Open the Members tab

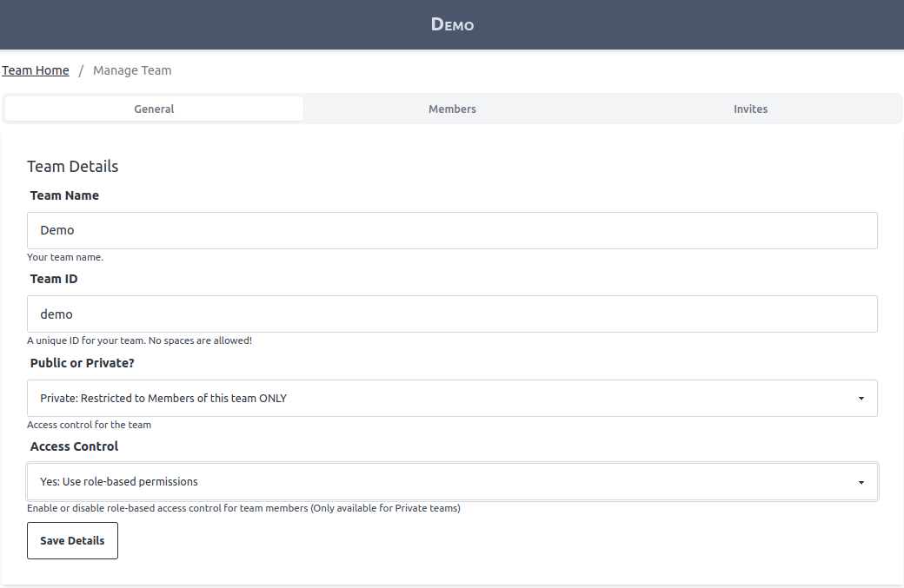[x=452, y=109]
